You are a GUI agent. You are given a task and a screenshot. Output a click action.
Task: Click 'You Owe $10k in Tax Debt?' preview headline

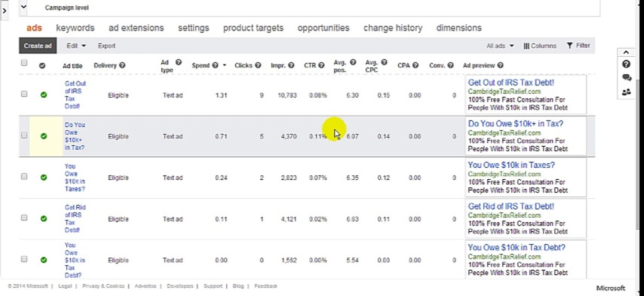coord(517,247)
